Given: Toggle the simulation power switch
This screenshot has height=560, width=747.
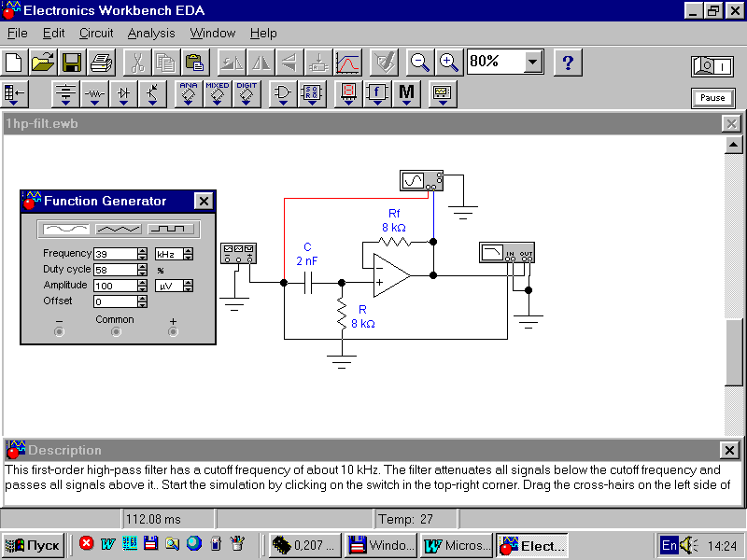Looking at the screenshot, I should 712,66.
